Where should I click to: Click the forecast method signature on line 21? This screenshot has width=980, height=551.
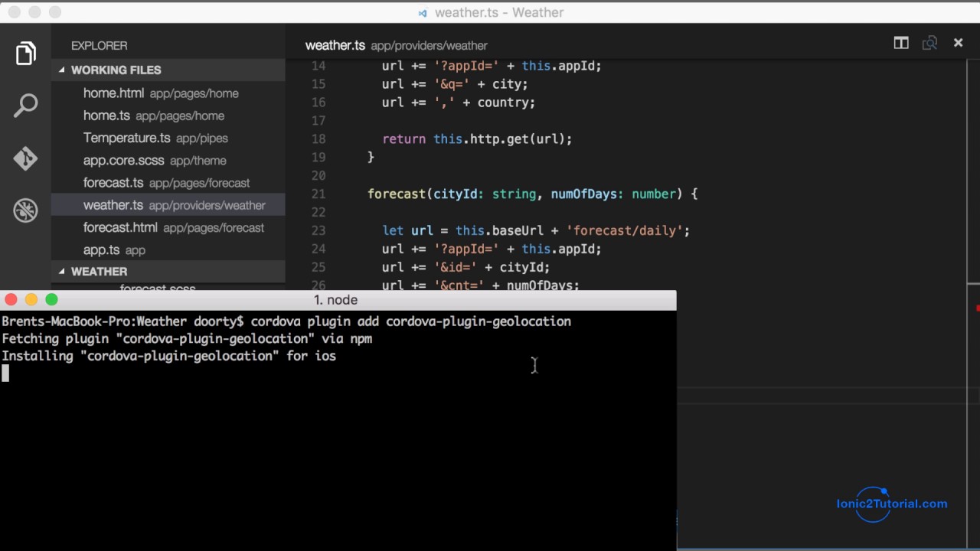tap(532, 194)
